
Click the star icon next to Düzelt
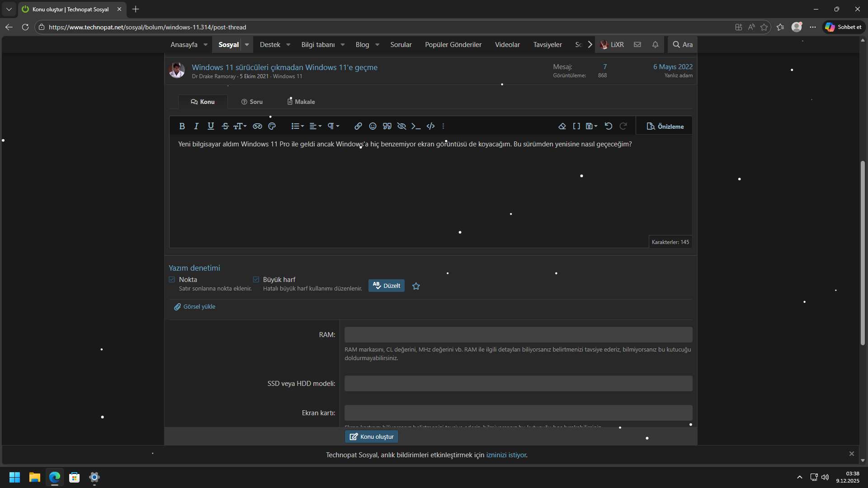[x=416, y=286]
